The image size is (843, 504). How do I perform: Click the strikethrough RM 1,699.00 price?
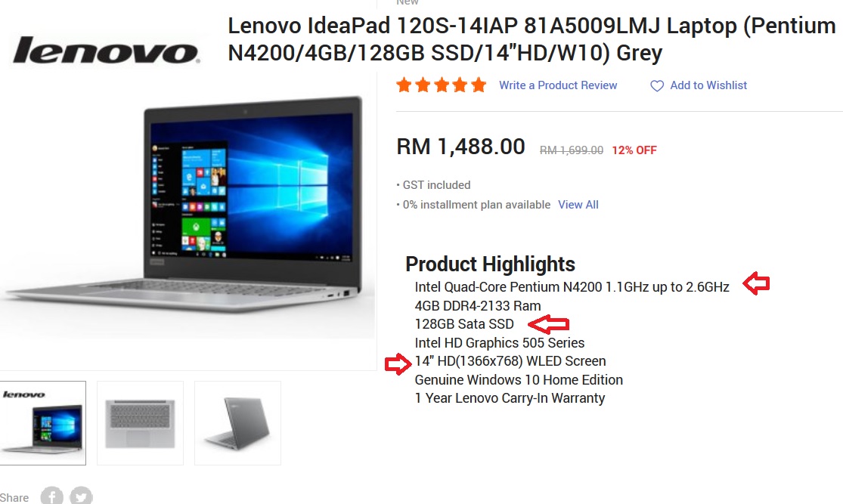(572, 150)
